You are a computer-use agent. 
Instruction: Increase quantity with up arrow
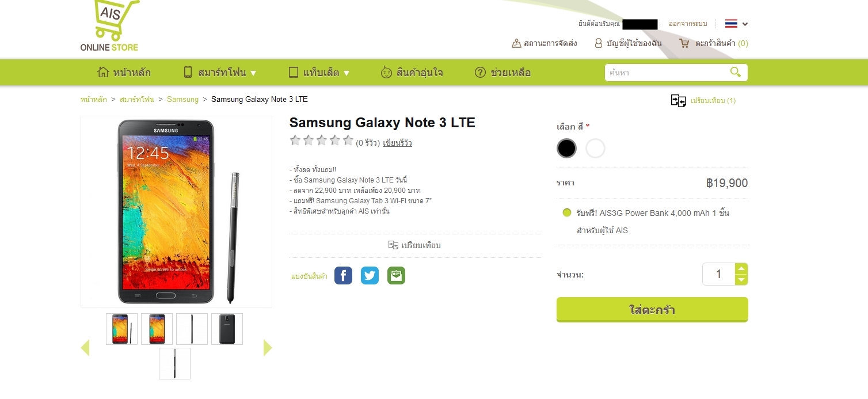coord(741,268)
